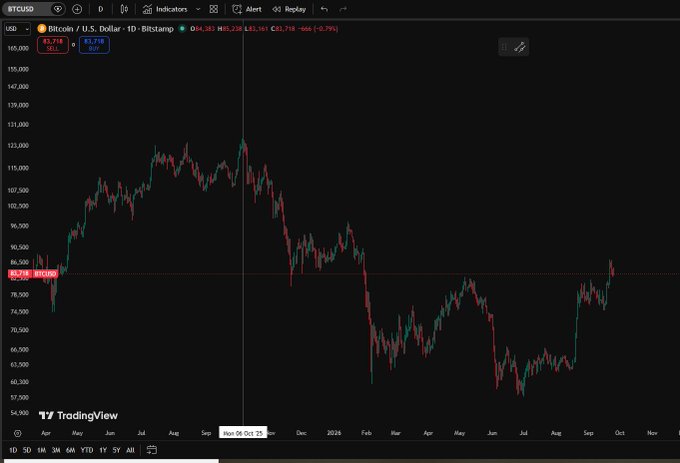Screen dimensions: 680x463
Task: Undo the last chart action
Action: (324, 9)
